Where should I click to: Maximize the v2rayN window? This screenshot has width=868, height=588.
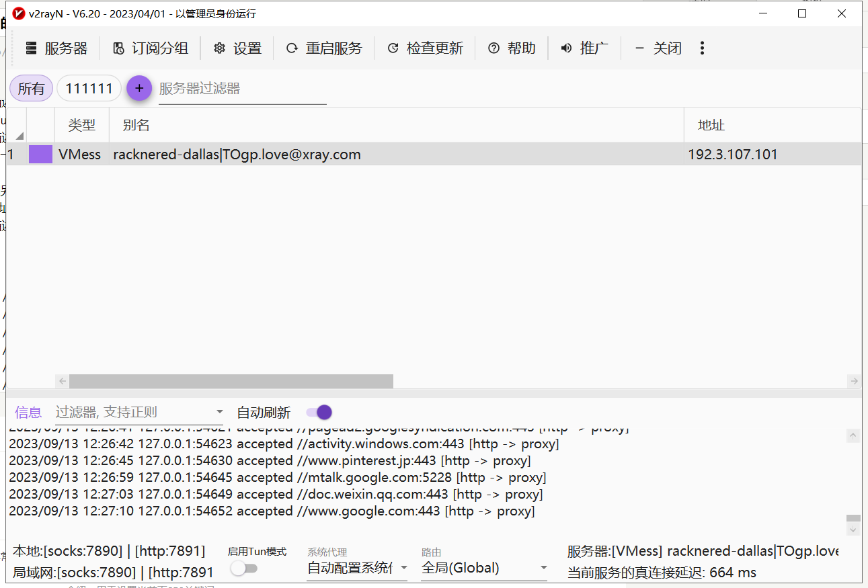(x=802, y=13)
